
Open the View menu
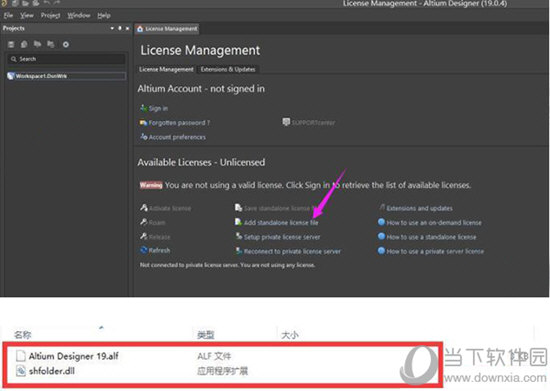click(x=27, y=15)
